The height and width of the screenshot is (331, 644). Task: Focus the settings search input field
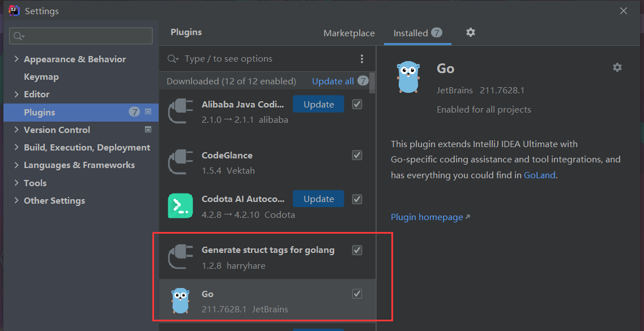[x=81, y=36]
